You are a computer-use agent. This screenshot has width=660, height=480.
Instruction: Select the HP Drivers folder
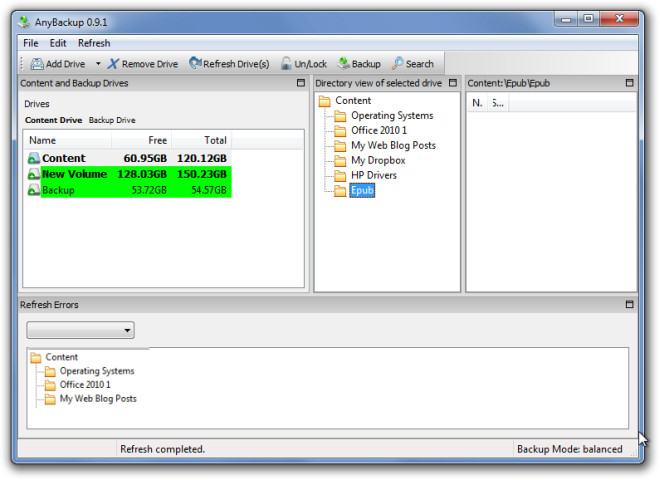pyautogui.click(x=374, y=175)
